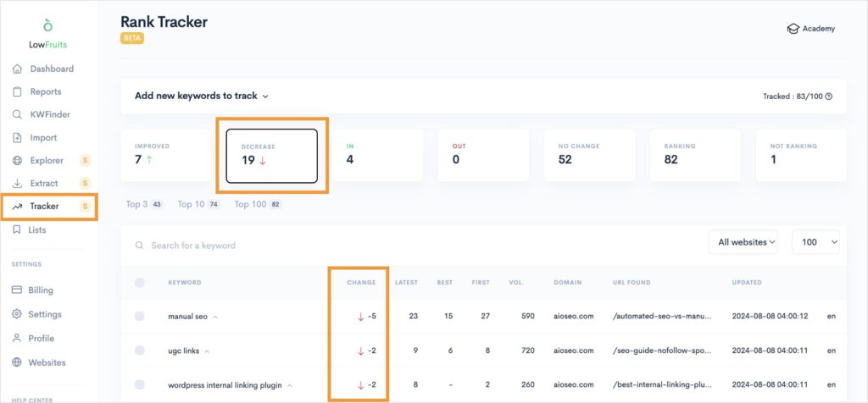
Task: Click the BETA badge under Rank Tracker
Action: 132,38
